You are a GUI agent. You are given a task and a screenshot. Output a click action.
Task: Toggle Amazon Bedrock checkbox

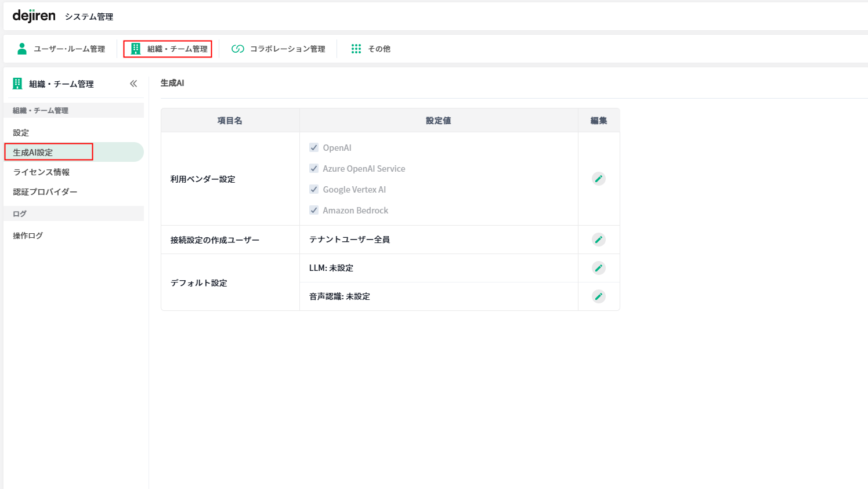pyautogui.click(x=314, y=211)
